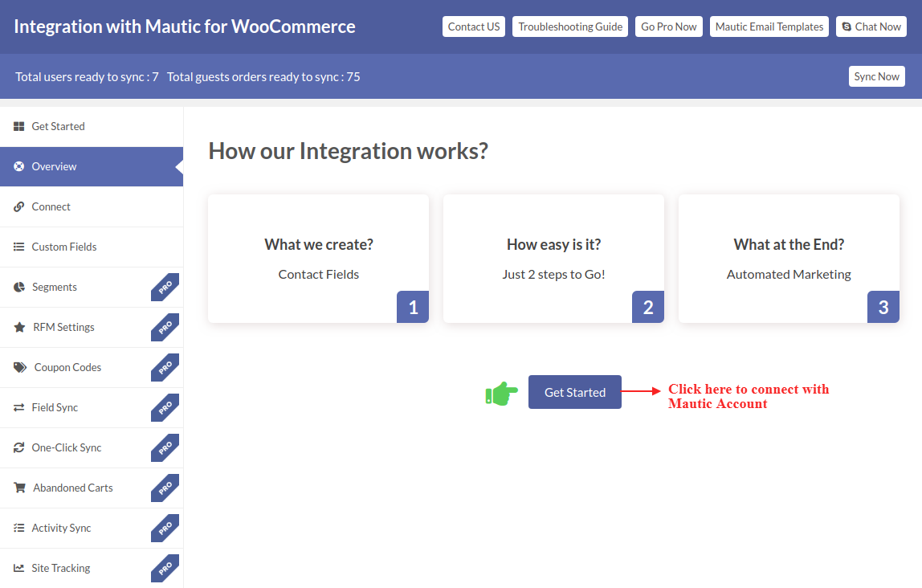This screenshot has height=588, width=922.
Task: Click the Integration with Mautic for WooCommerce title
Action: (x=185, y=27)
